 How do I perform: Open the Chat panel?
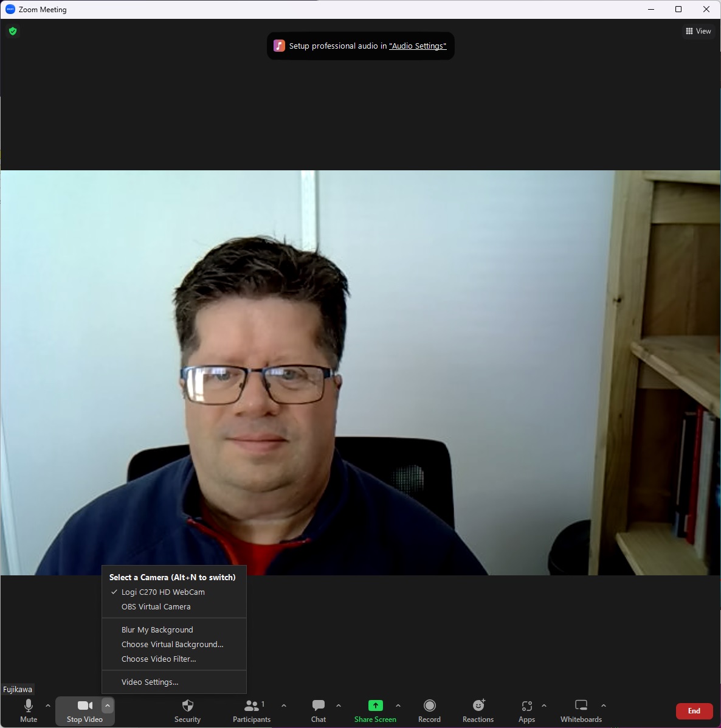tap(319, 710)
